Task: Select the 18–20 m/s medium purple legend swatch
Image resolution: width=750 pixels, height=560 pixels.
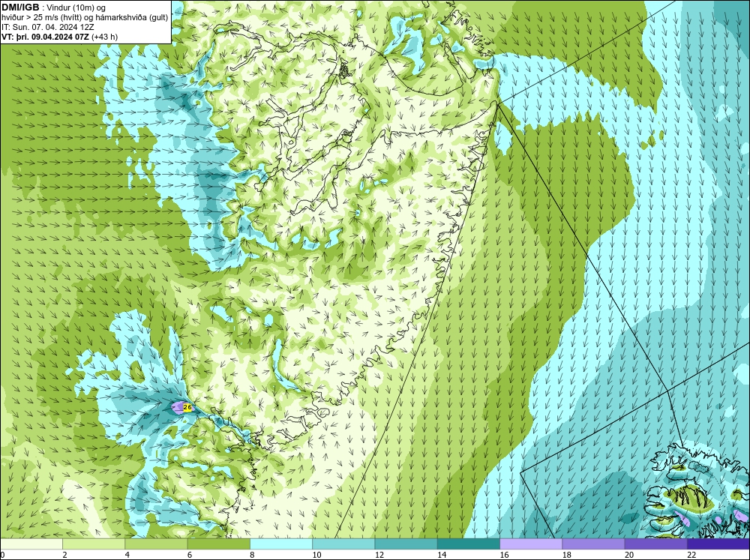Action: click(593, 544)
